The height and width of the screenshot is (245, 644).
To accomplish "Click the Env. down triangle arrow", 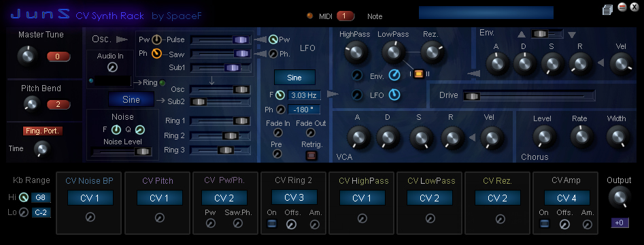I will (x=572, y=35).
